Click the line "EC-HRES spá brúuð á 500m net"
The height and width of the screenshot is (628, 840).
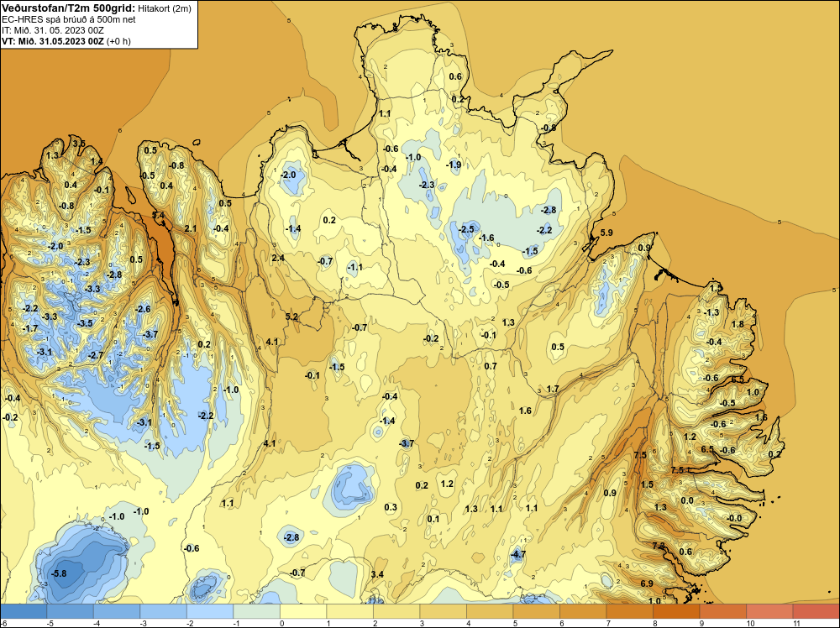(69, 19)
